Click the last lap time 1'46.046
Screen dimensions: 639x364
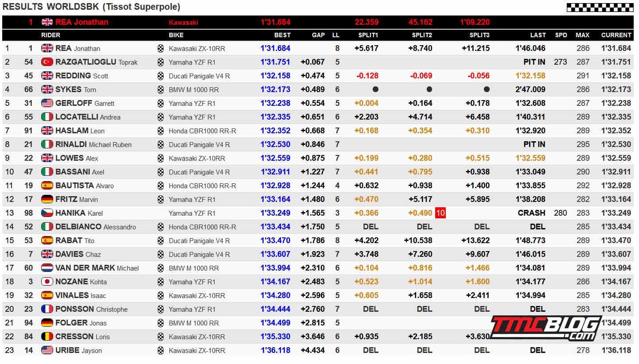531,48
